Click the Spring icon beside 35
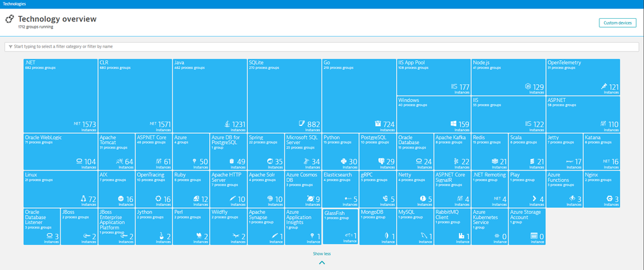Viewport: 644px width, 270px height. 270,161
